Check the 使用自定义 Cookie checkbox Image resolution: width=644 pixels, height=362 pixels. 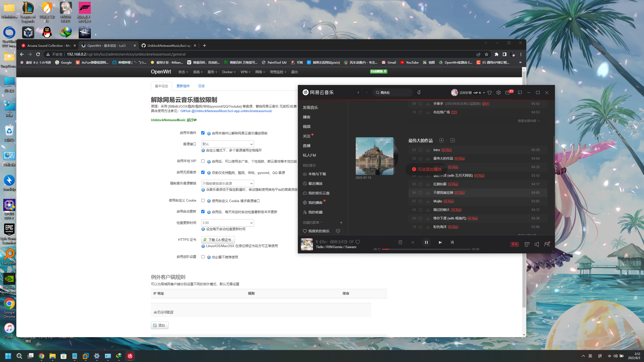(x=203, y=200)
